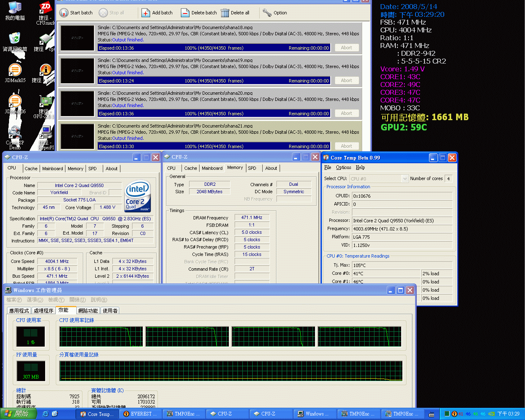Image resolution: width=525 pixels, height=420 pixels.
Task: Open the Option settings in batch tool
Action: click(x=275, y=13)
